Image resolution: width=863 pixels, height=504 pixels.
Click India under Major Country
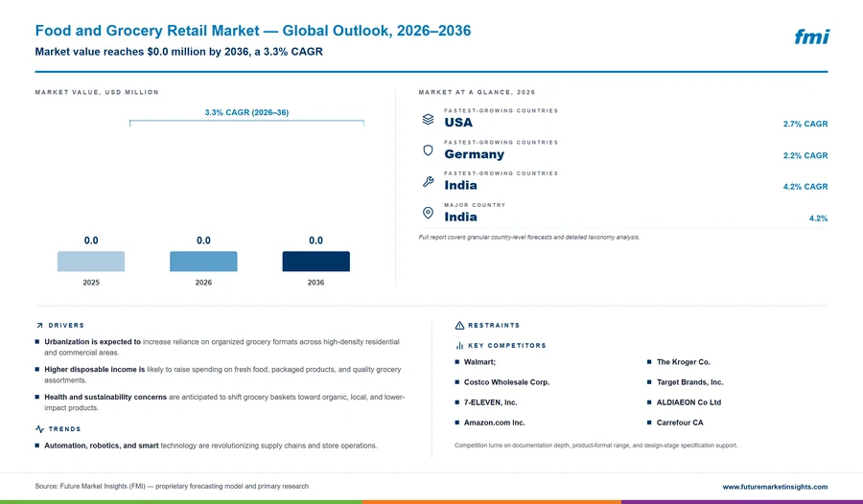[460, 217]
